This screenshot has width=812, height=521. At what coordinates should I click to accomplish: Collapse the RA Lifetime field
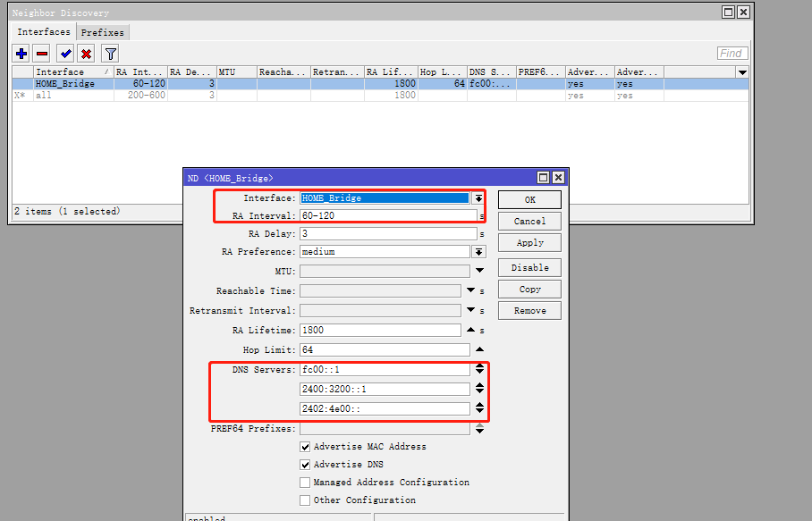pyautogui.click(x=470, y=330)
